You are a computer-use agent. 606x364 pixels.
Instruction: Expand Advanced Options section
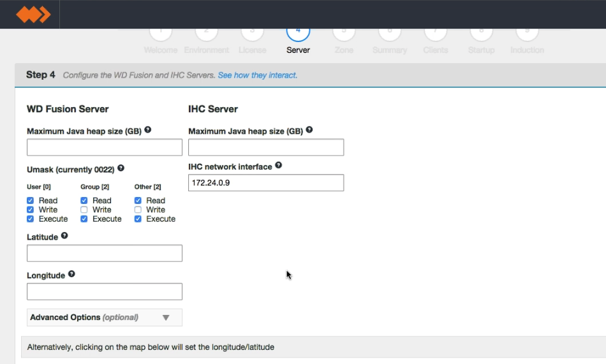click(x=105, y=317)
